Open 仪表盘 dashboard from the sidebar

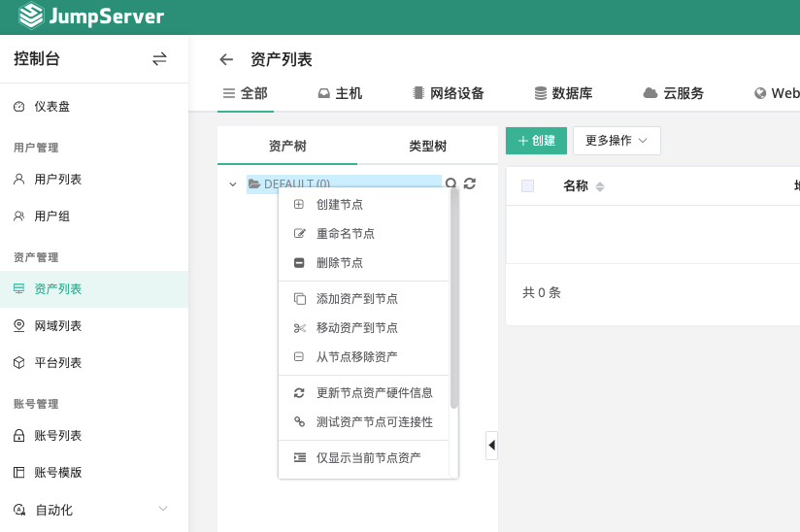(x=51, y=107)
